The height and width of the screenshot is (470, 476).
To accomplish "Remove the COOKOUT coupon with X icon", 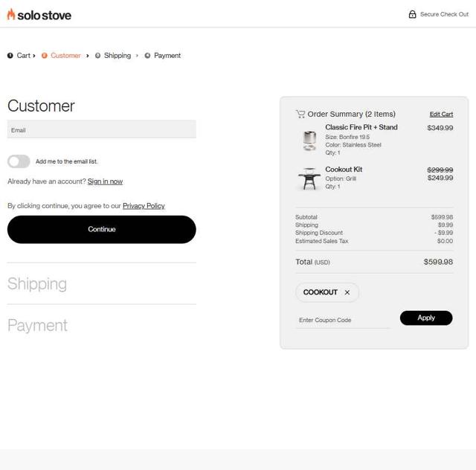I will 347,292.
